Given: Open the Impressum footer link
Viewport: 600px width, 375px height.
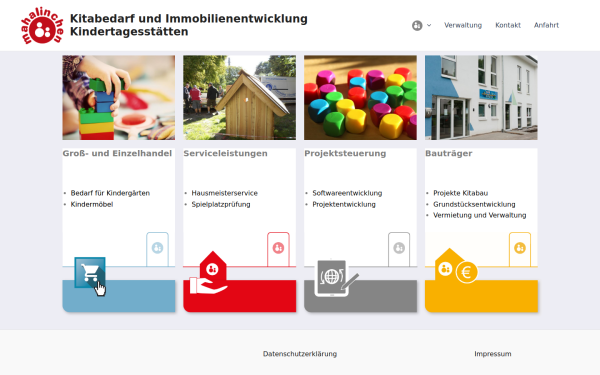Looking at the screenshot, I should (x=493, y=354).
